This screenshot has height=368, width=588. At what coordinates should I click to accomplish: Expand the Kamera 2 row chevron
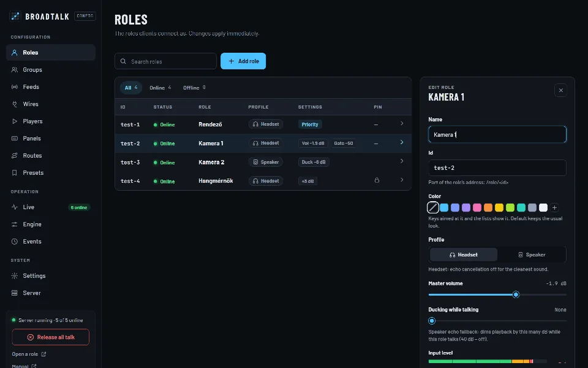pos(402,161)
